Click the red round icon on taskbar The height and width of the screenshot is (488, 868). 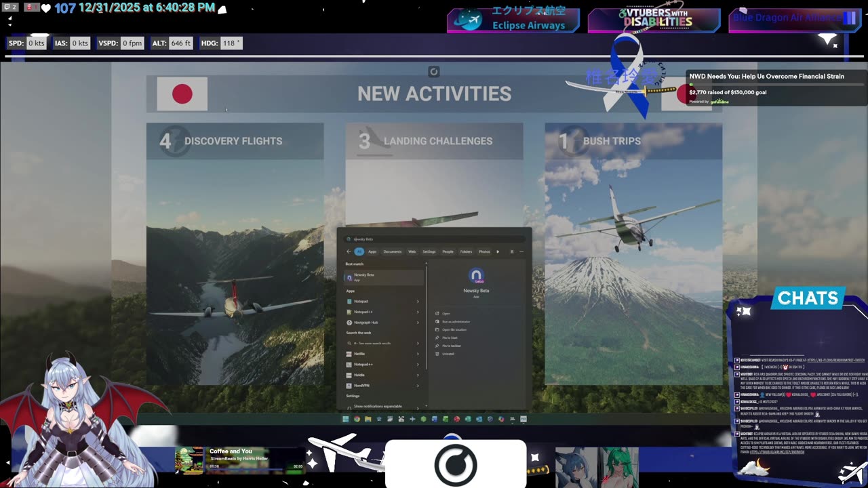[456, 419]
